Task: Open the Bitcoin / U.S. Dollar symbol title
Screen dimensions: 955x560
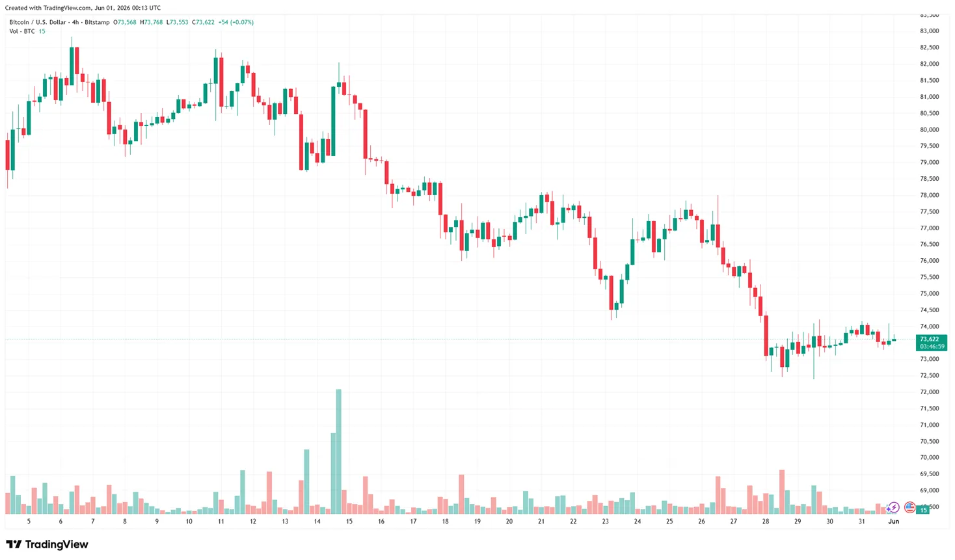Action: (37, 22)
